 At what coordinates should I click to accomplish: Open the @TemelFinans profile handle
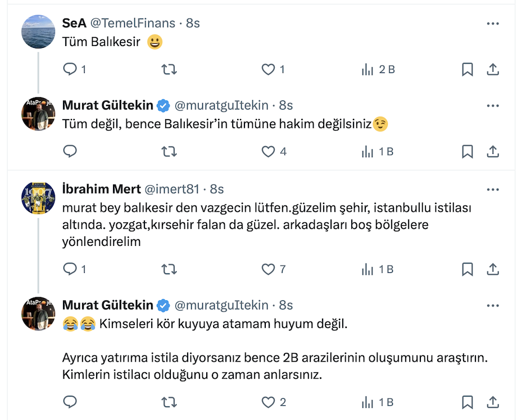pyautogui.click(x=134, y=24)
